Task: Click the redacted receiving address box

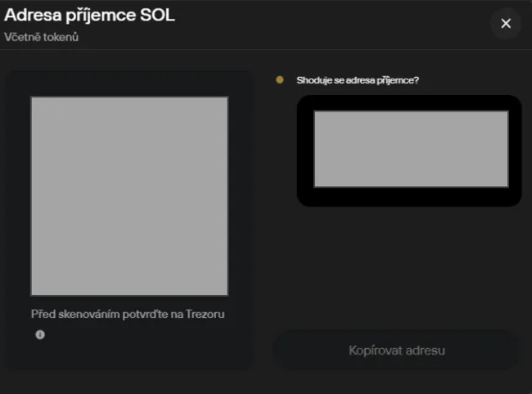Action: 411,149
